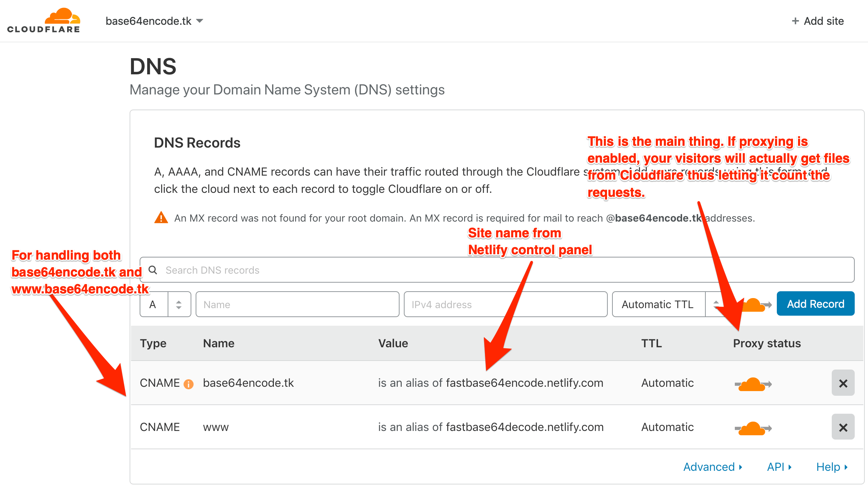Click the record type stepper arrows
This screenshot has height=492, width=868.
point(178,304)
